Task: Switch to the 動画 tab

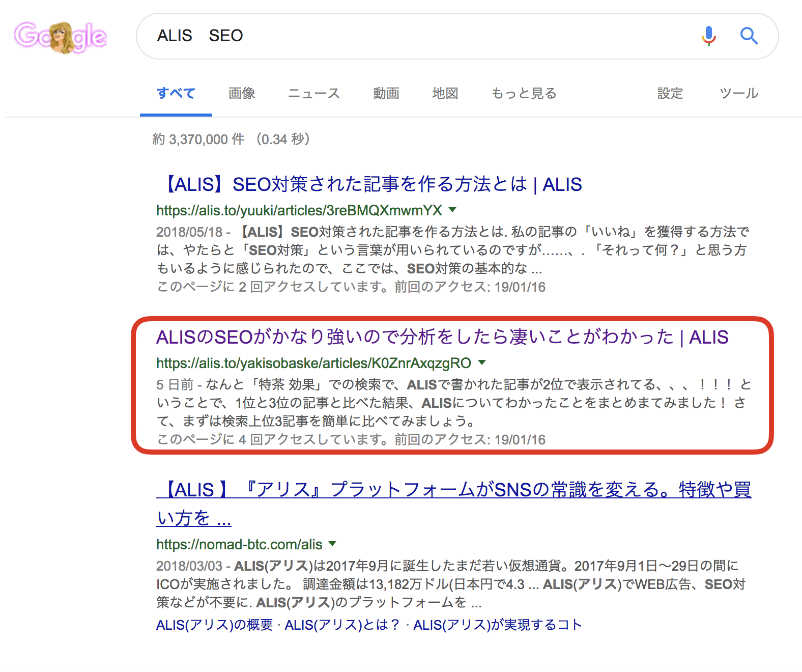Action: pyautogui.click(x=386, y=94)
